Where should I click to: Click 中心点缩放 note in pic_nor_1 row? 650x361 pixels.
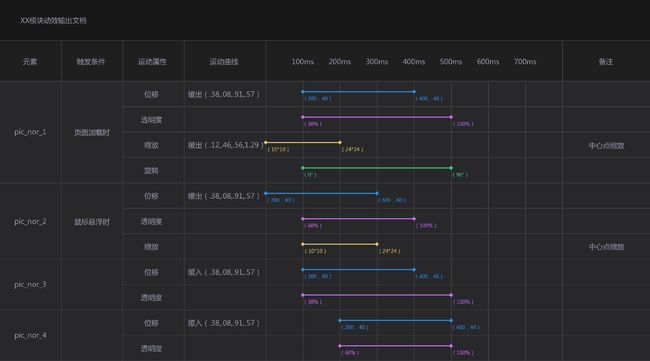tap(606, 146)
